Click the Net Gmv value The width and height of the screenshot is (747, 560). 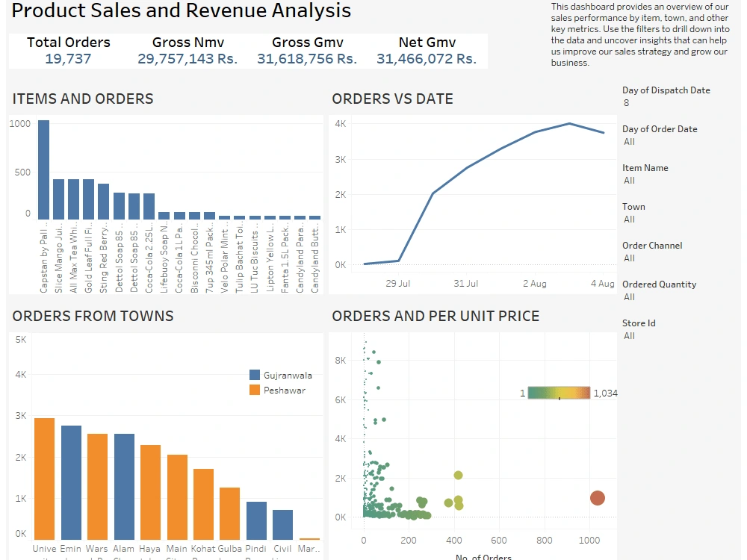[427, 56]
